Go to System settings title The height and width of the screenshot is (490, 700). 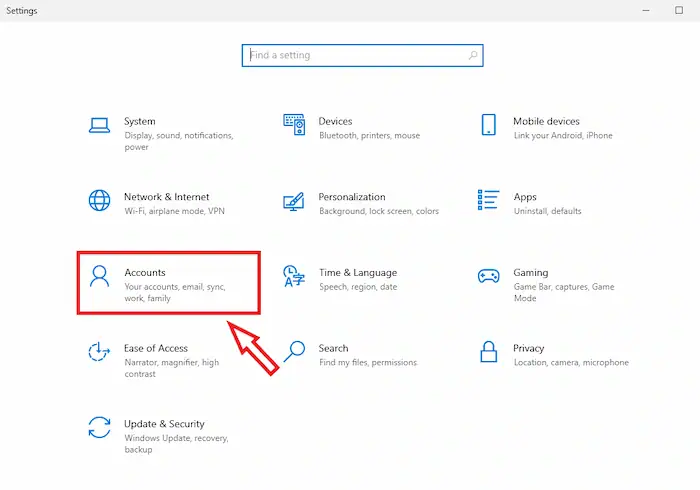click(x=140, y=121)
